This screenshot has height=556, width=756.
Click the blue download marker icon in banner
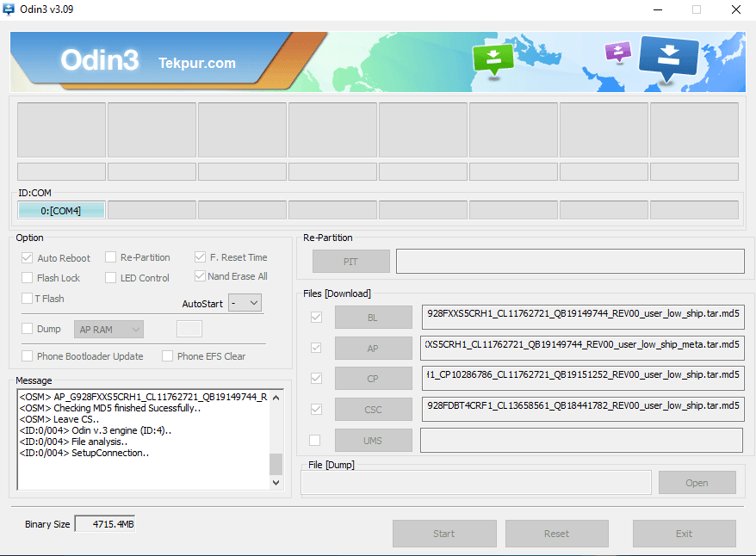[x=668, y=59]
